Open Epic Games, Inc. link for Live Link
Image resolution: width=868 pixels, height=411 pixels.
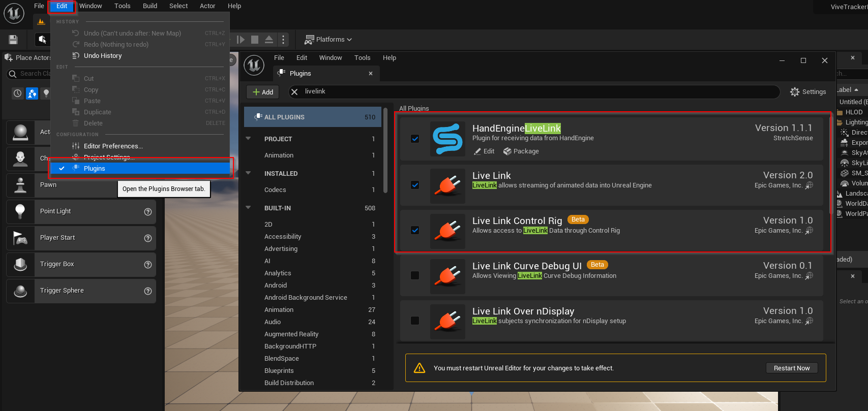tap(784, 185)
